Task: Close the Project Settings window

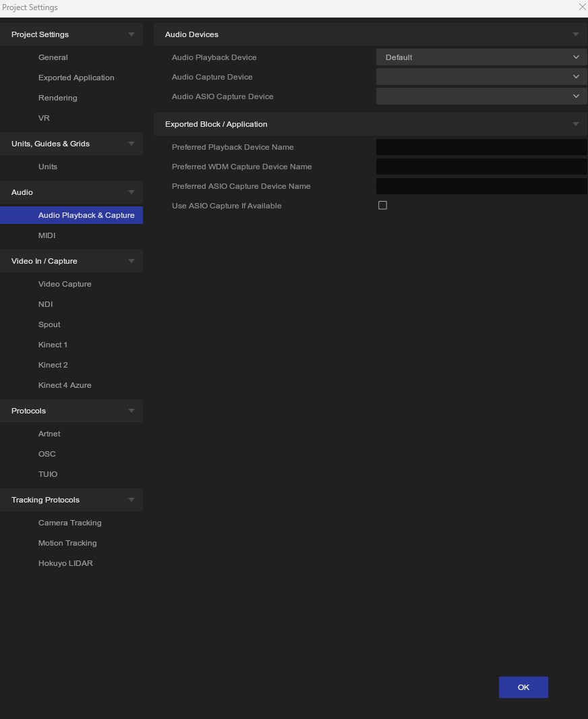Action: click(x=582, y=7)
